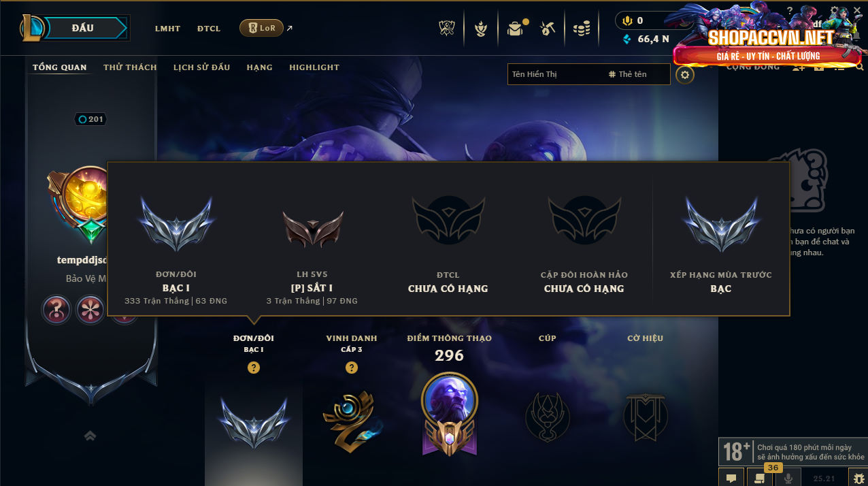Image resolution: width=868 pixels, height=486 pixels.
Task: Open the Clash trophy icon in top bar
Action: coord(447,29)
